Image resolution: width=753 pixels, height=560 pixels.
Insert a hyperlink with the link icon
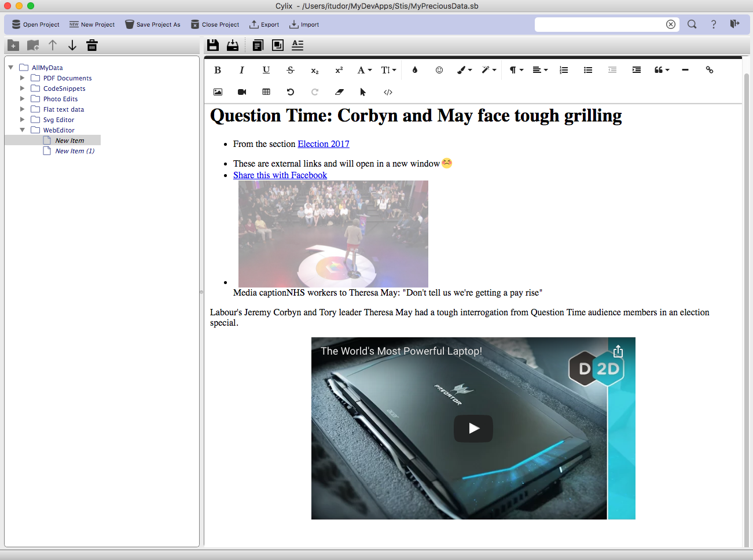tap(710, 70)
